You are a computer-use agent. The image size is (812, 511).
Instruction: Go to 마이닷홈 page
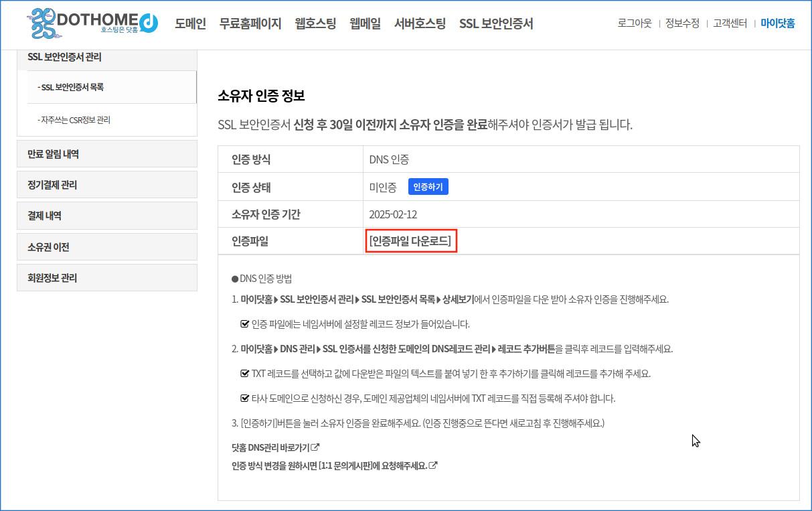pos(777,23)
